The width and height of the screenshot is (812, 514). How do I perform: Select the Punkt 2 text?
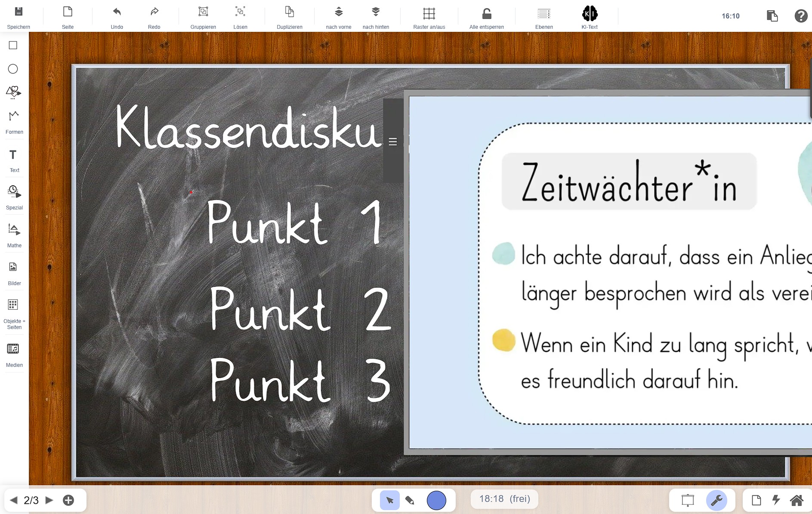(300, 309)
